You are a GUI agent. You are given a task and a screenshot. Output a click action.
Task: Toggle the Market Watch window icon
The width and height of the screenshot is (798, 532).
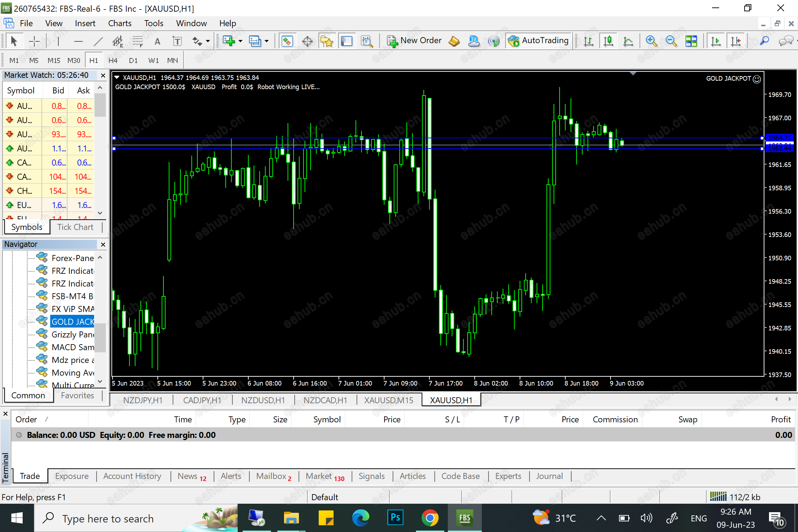tap(287, 41)
